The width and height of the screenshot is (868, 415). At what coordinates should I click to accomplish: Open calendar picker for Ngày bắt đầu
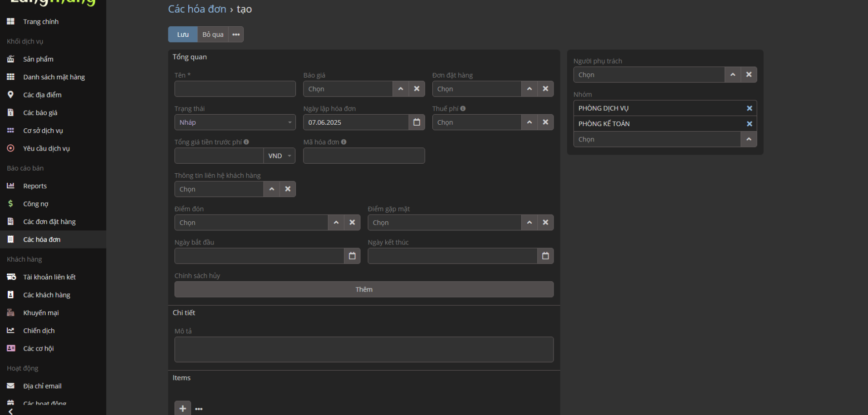pyautogui.click(x=352, y=256)
